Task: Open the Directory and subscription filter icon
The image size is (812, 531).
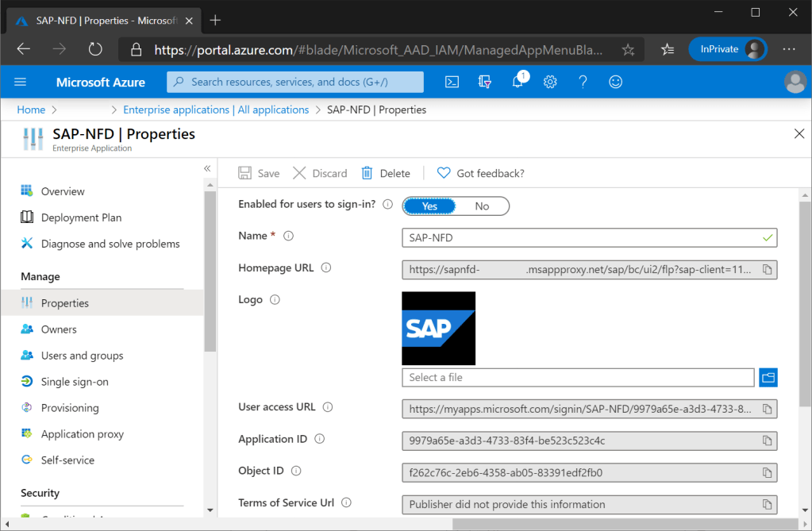Action: [485, 82]
